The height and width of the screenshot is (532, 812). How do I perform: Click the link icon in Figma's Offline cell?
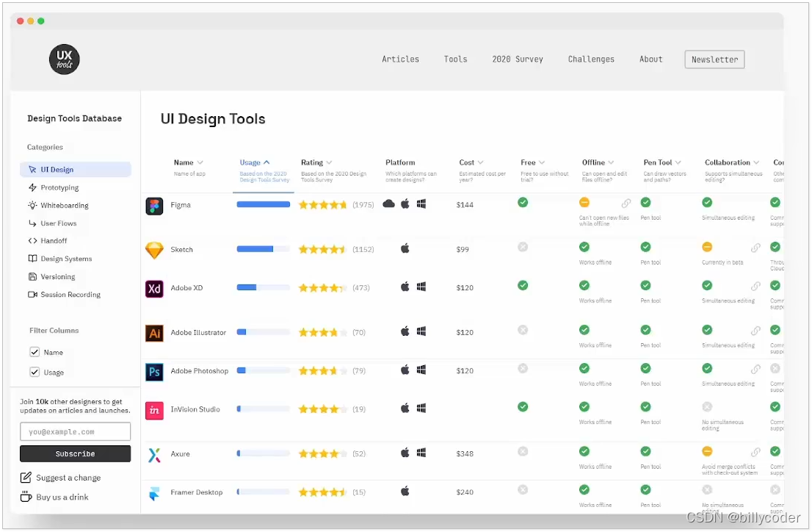point(626,203)
